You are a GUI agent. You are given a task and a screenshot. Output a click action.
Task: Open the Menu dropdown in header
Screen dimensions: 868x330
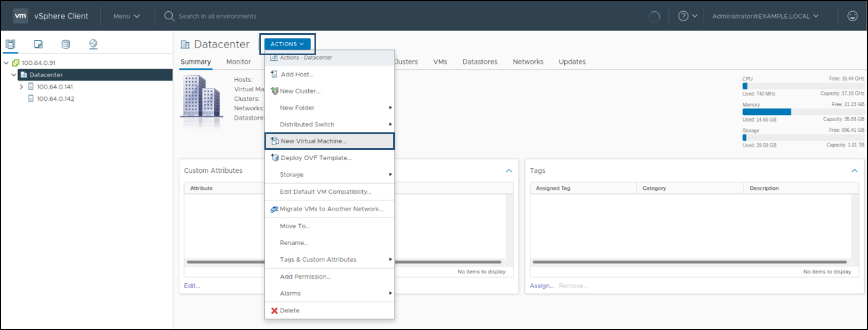(x=127, y=16)
